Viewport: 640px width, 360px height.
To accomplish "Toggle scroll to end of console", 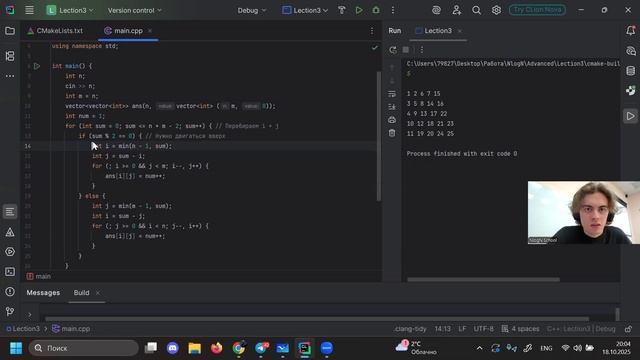I will 392,107.
